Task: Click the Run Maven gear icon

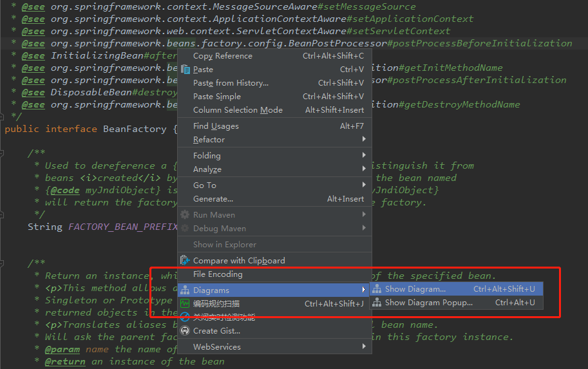Action: pyautogui.click(x=185, y=215)
